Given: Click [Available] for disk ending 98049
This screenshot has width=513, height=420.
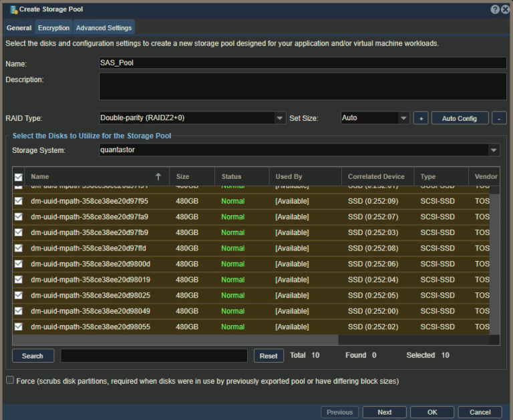Looking at the screenshot, I should (x=292, y=311).
